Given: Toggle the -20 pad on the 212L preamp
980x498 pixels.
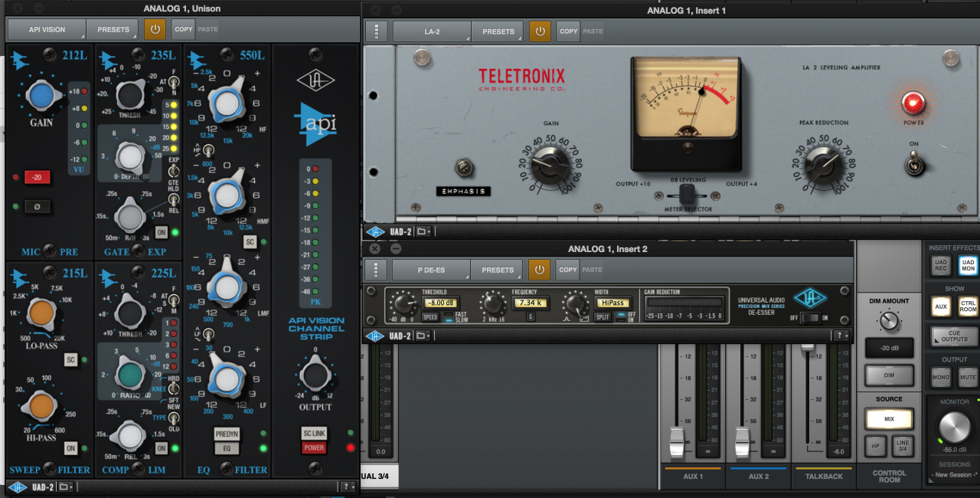Looking at the screenshot, I should click(x=37, y=178).
